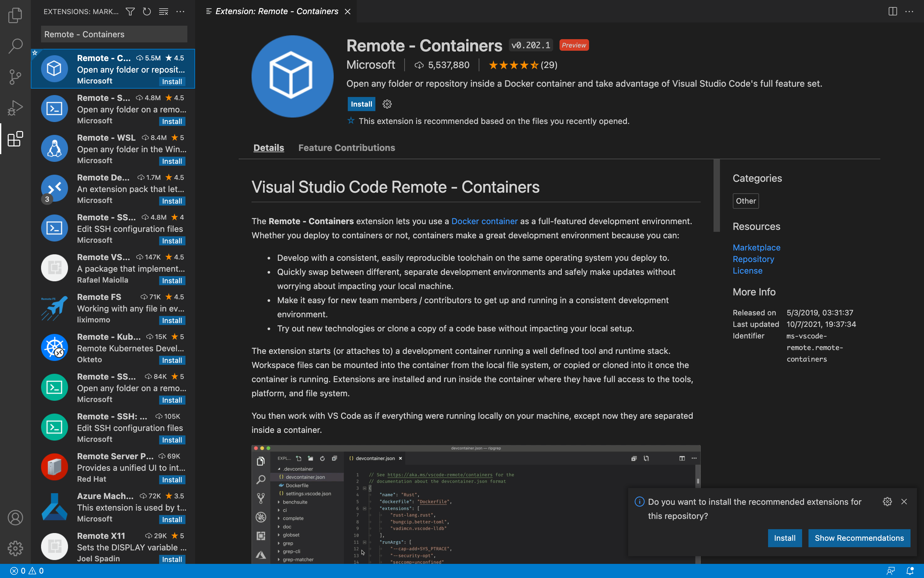Open errors and warnings in status bar
This screenshot has width=924, height=578.
click(27, 571)
